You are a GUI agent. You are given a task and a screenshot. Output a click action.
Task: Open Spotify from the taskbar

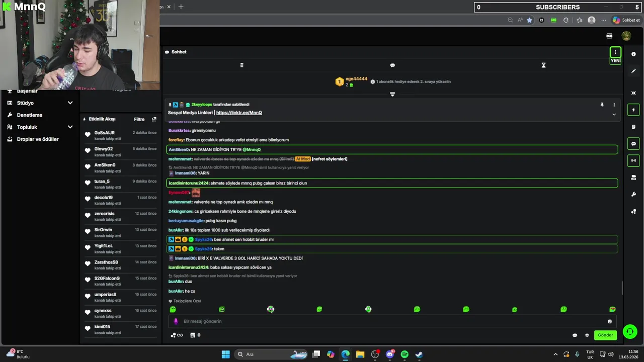point(405,354)
